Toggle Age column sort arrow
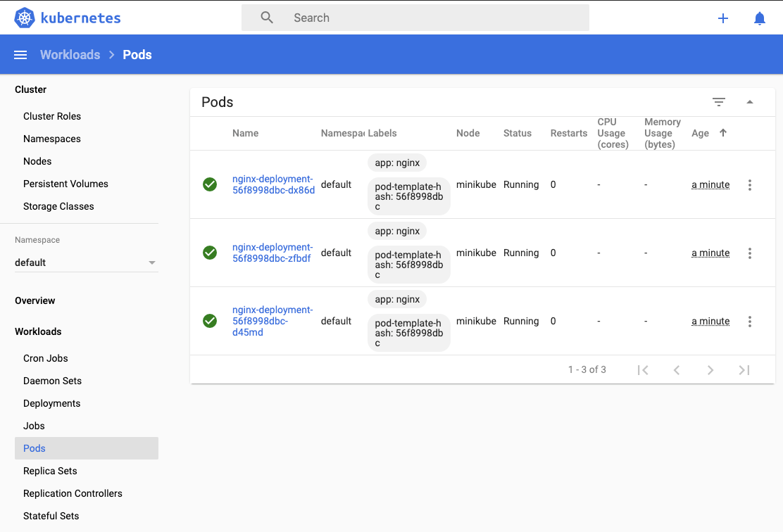This screenshot has height=532, width=783. point(722,133)
